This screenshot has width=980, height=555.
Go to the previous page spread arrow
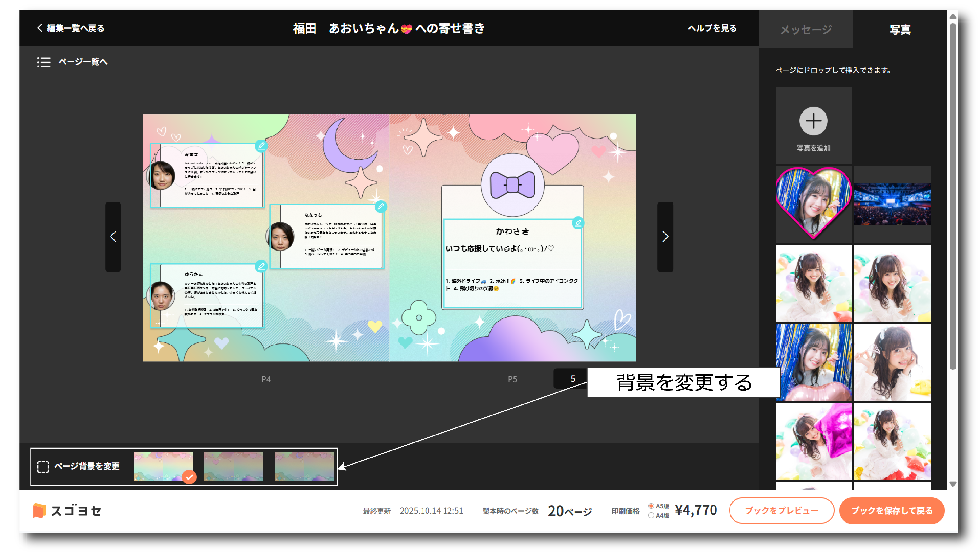pyautogui.click(x=113, y=237)
